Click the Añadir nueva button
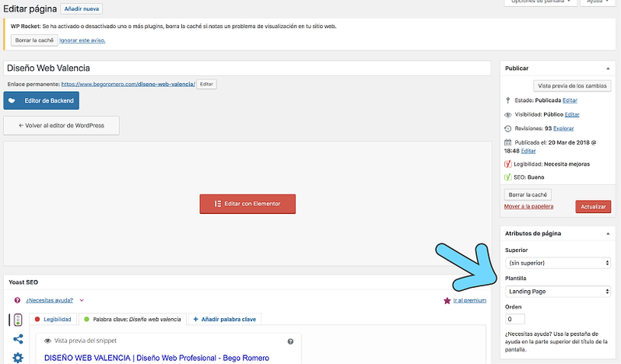The image size is (621, 364). (82, 9)
